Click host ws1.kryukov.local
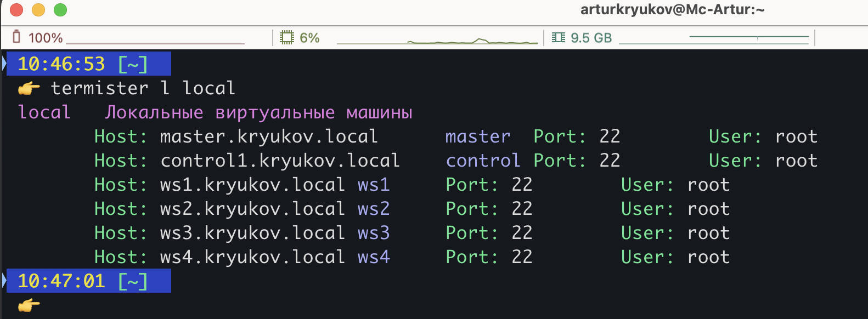 252,185
